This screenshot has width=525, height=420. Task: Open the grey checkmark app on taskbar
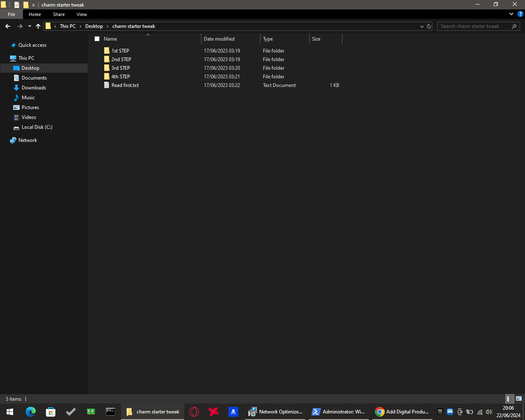[x=71, y=412]
